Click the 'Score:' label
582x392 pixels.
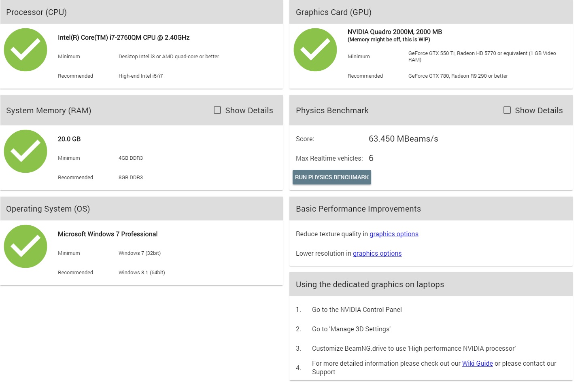pos(305,139)
